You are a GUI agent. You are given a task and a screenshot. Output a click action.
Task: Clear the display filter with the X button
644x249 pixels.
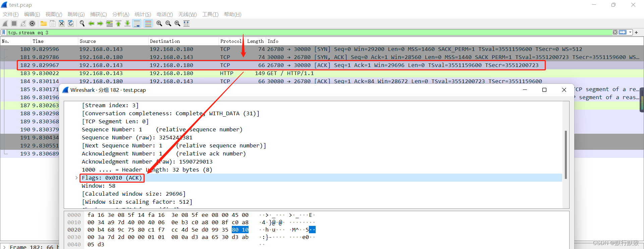(x=615, y=33)
